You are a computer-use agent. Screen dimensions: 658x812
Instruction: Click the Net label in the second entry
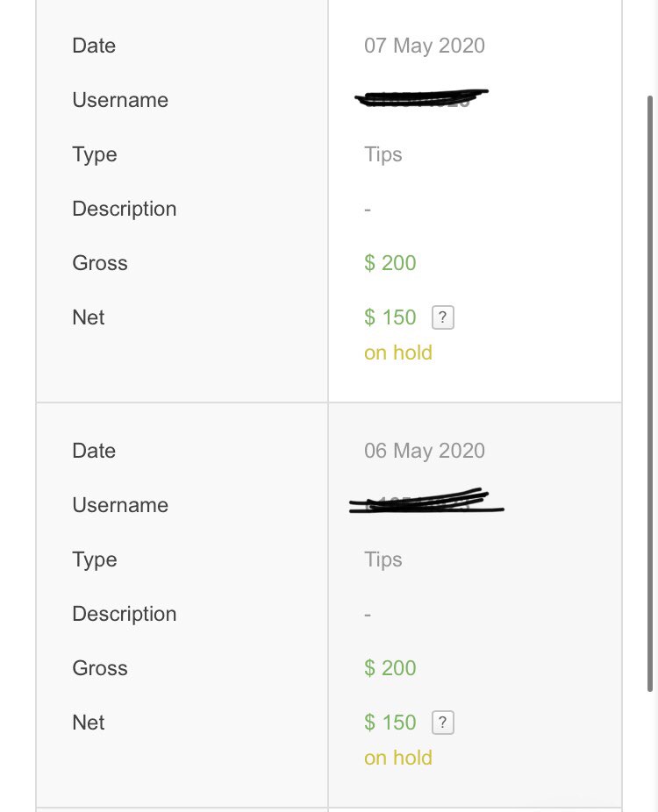(88, 723)
